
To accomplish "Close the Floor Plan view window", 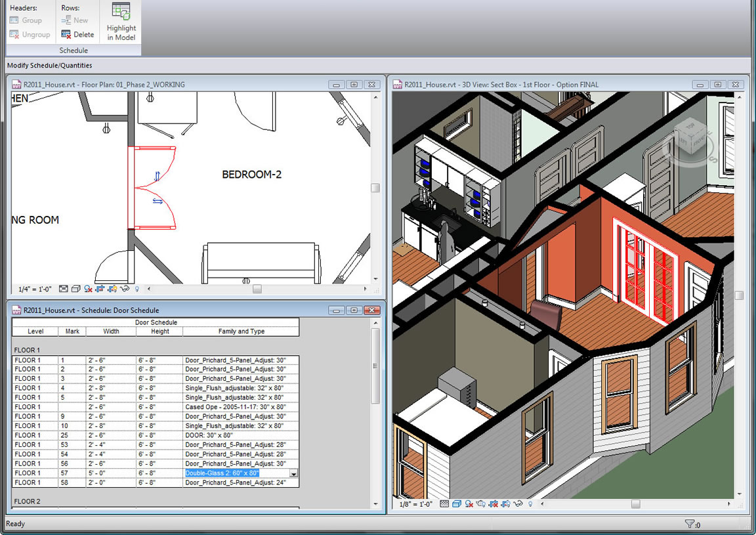I will 371,85.
